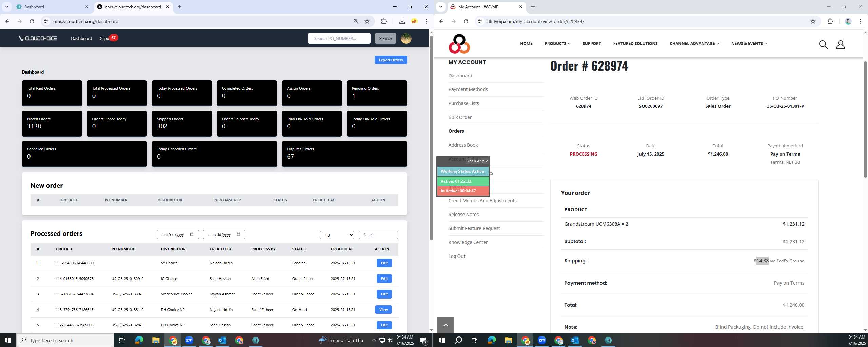Open Knowledge Center in My Account sidebar
The width and height of the screenshot is (868, 347).
point(468,242)
